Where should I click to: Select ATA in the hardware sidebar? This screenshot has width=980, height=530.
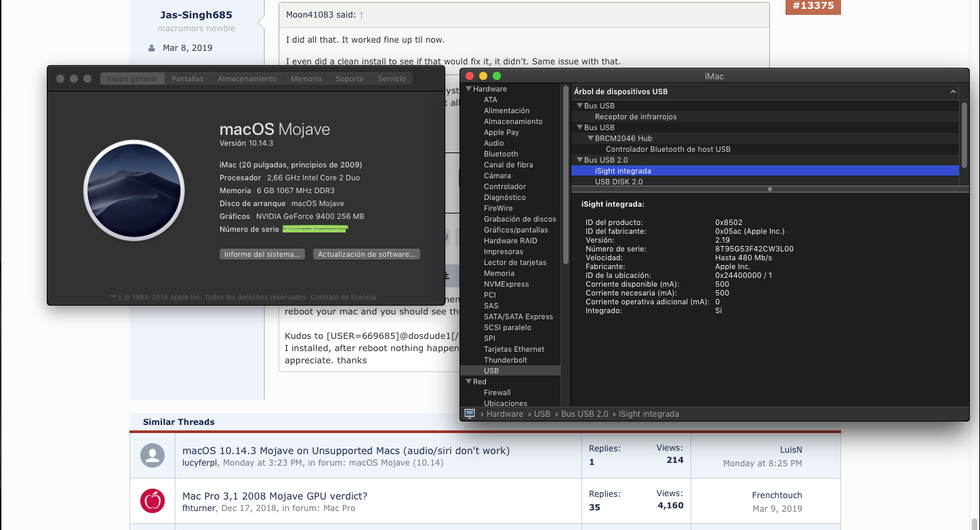[x=491, y=100]
